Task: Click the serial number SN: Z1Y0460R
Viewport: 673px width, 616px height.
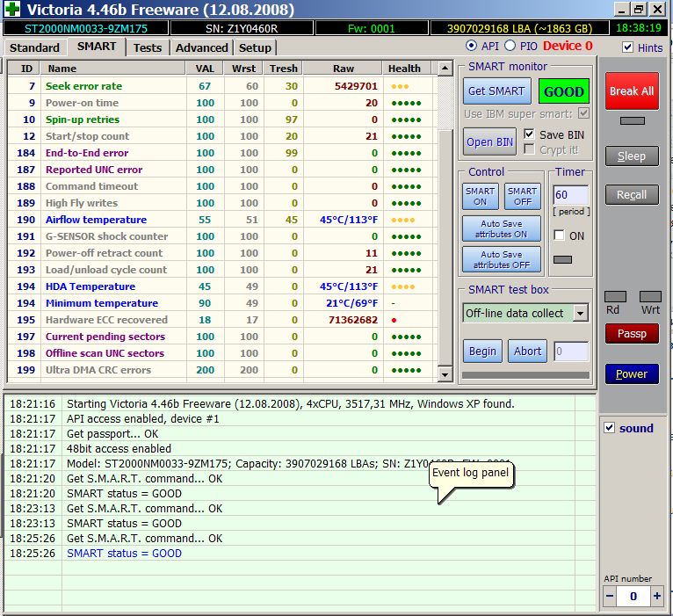Action: [242, 28]
